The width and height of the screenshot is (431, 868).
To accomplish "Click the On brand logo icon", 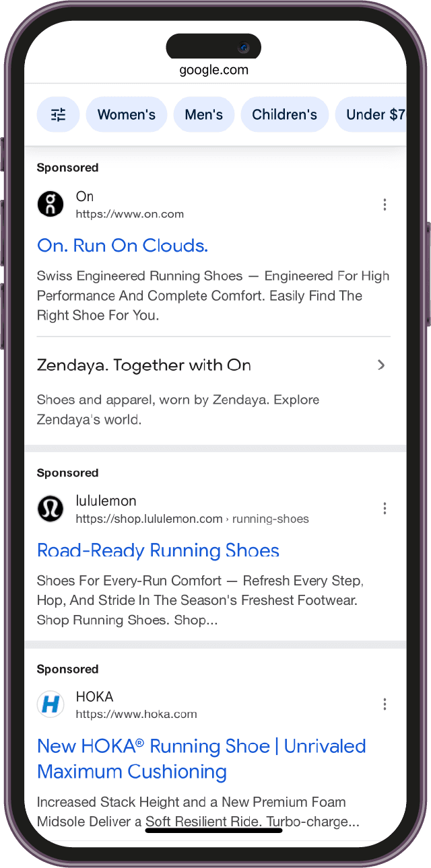I will pyautogui.click(x=50, y=204).
